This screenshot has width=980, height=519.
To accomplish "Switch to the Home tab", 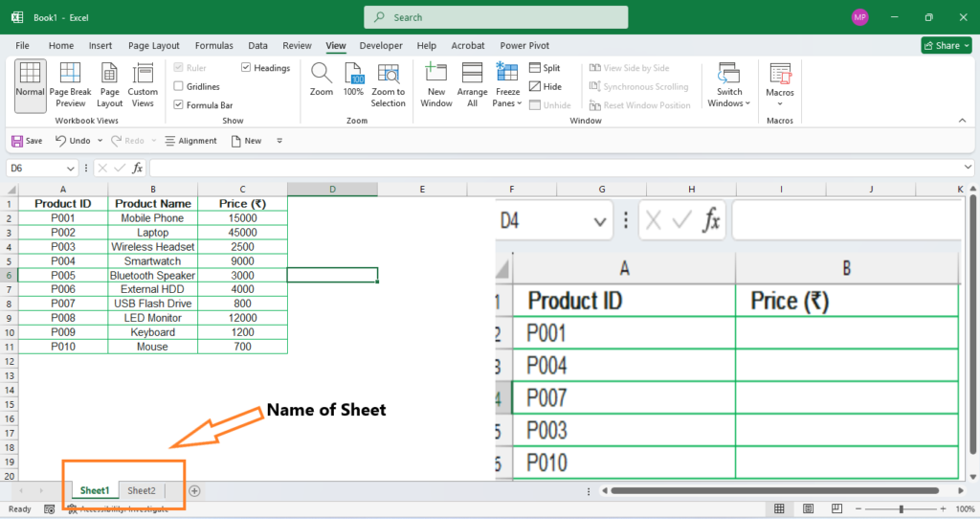I will click(x=61, y=46).
